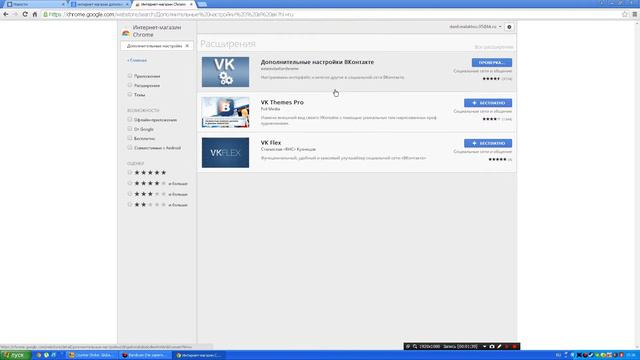This screenshot has height=360, width=640.
Task: Click the star rating of VK Flex
Action: tap(497, 159)
